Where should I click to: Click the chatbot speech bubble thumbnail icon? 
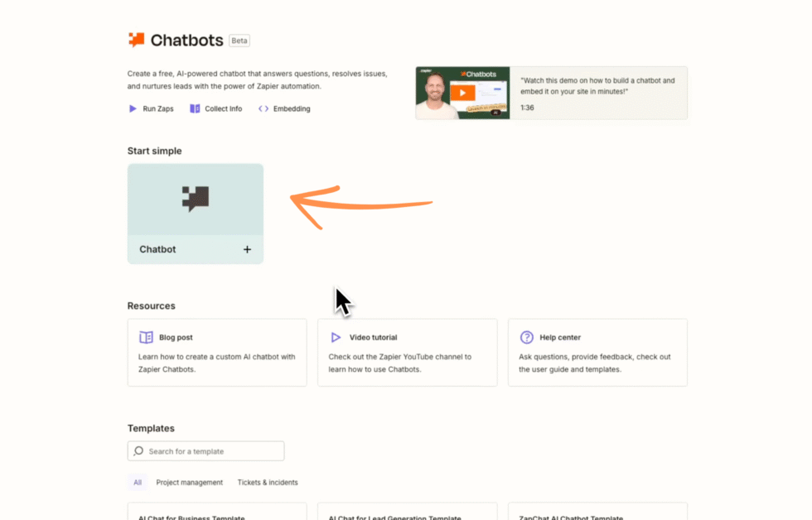(x=195, y=199)
